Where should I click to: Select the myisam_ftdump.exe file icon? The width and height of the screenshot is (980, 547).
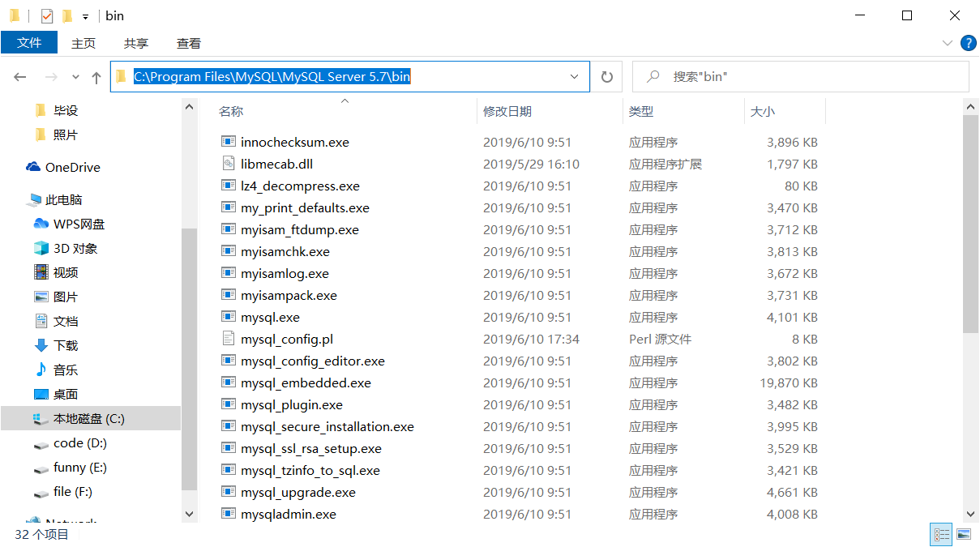(x=228, y=229)
